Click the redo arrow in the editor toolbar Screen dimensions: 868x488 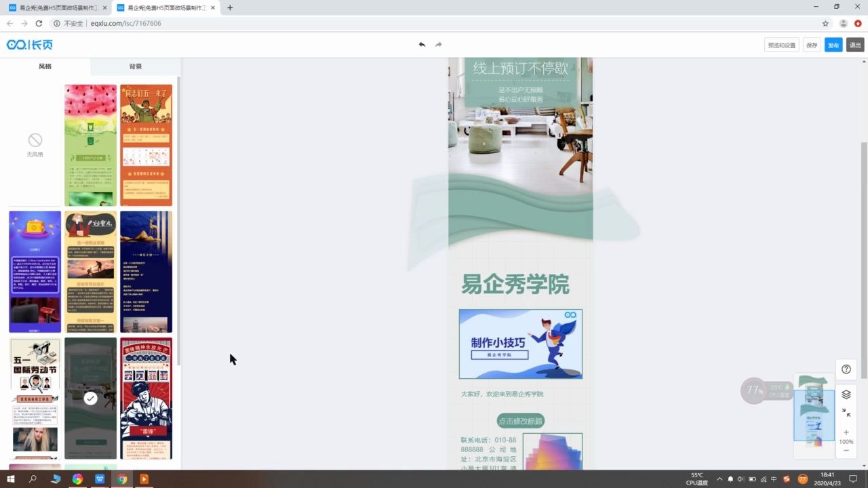click(438, 45)
